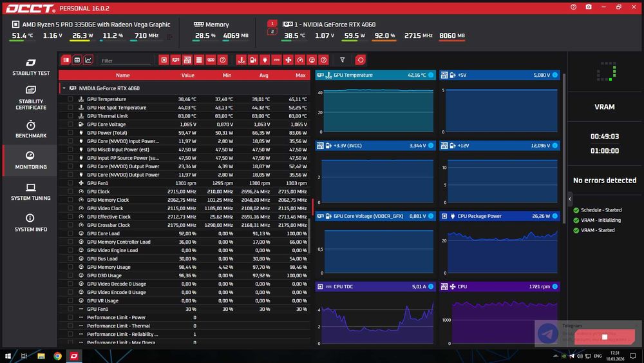Select the GPU Effective Clock row

(184, 217)
